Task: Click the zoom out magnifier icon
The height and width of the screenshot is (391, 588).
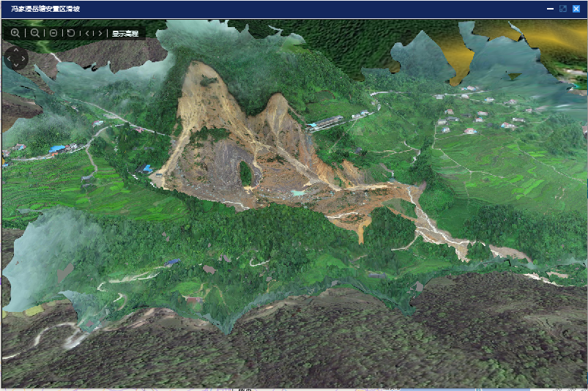Action: click(x=34, y=34)
